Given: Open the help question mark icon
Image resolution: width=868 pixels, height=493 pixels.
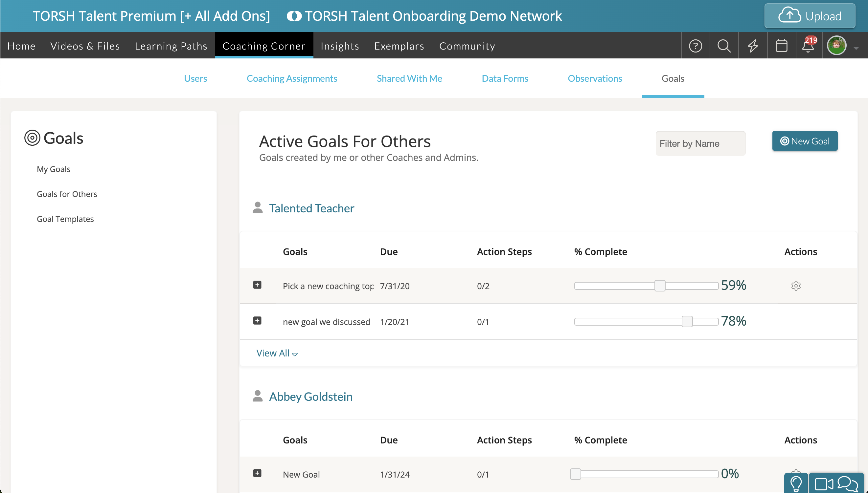Looking at the screenshot, I should coord(695,46).
